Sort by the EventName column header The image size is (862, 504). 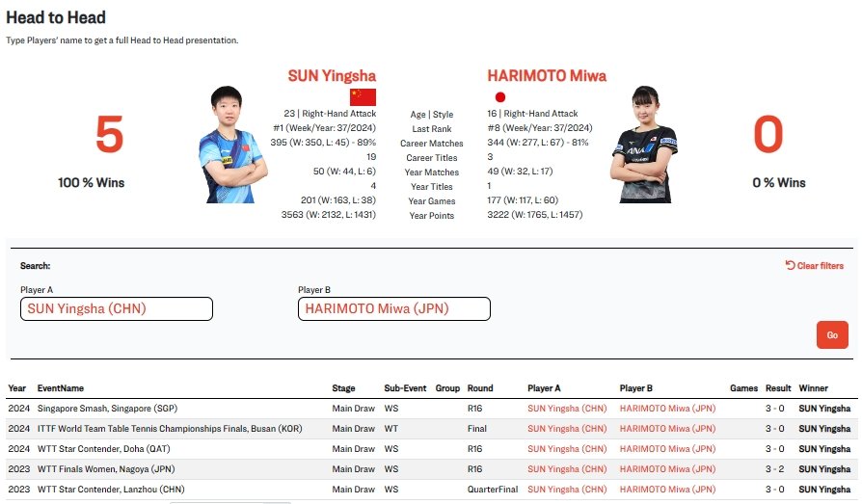[61, 388]
